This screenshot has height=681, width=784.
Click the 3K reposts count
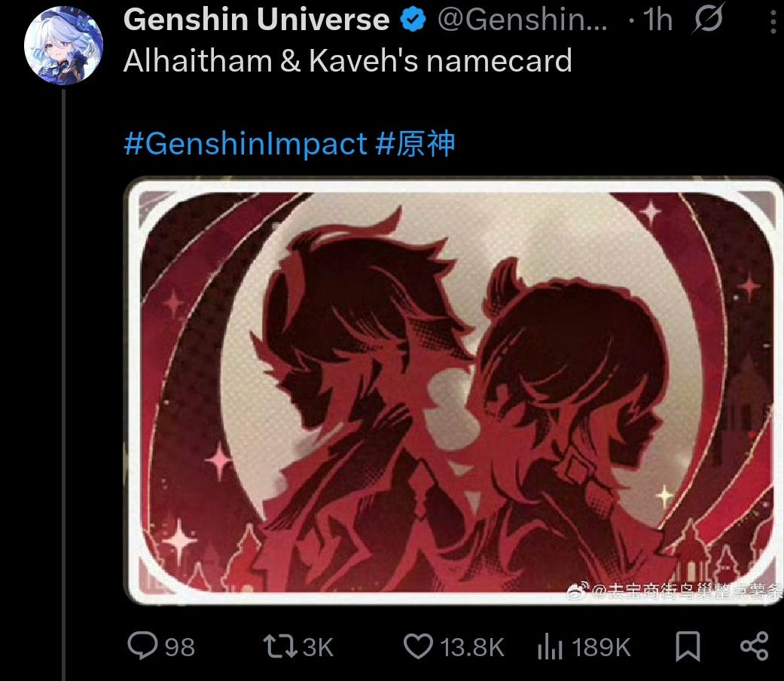318,647
